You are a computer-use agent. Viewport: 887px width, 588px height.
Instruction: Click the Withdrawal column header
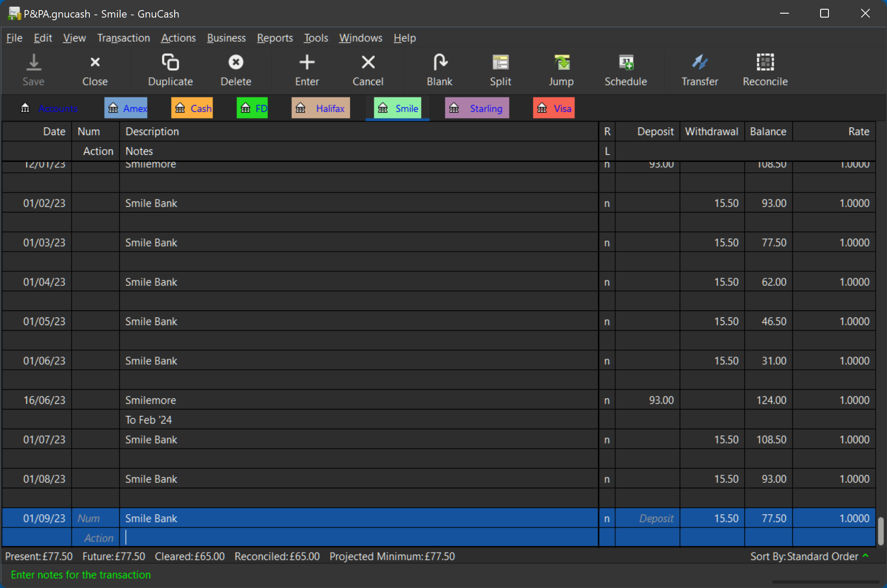click(x=711, y=131)
